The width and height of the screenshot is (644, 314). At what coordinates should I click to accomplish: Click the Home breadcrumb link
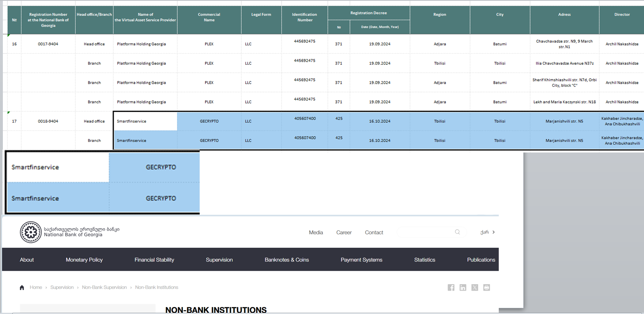coord(36,287)
